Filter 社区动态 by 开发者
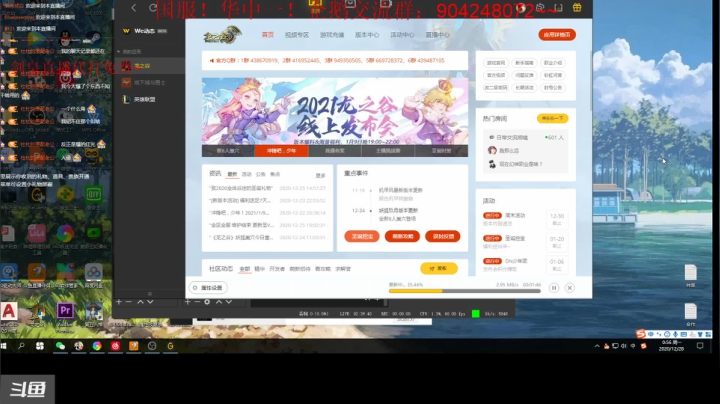The image size is (720, 404). pos(277,269)
